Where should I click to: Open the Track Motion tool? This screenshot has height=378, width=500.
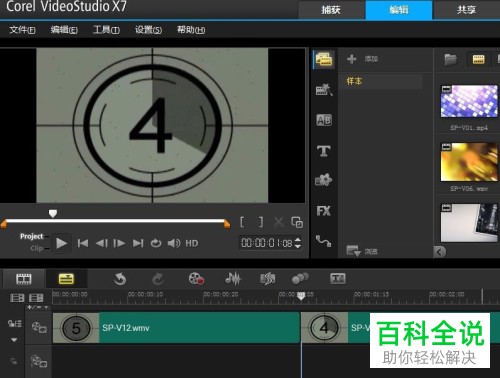tap(300, 278)
